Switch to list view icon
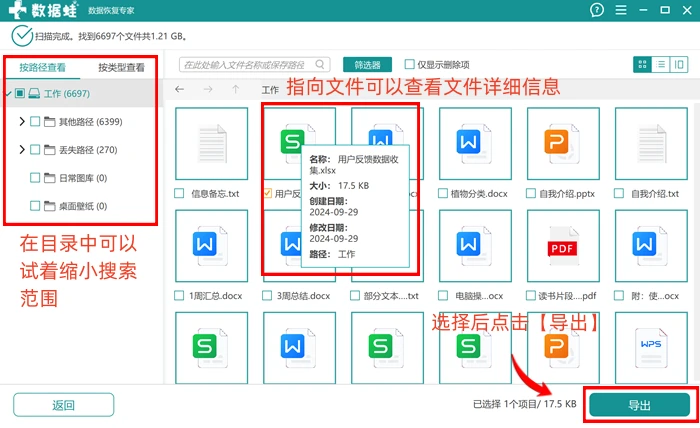Screen dimensions: 700x428 click(x=661, y=65)
